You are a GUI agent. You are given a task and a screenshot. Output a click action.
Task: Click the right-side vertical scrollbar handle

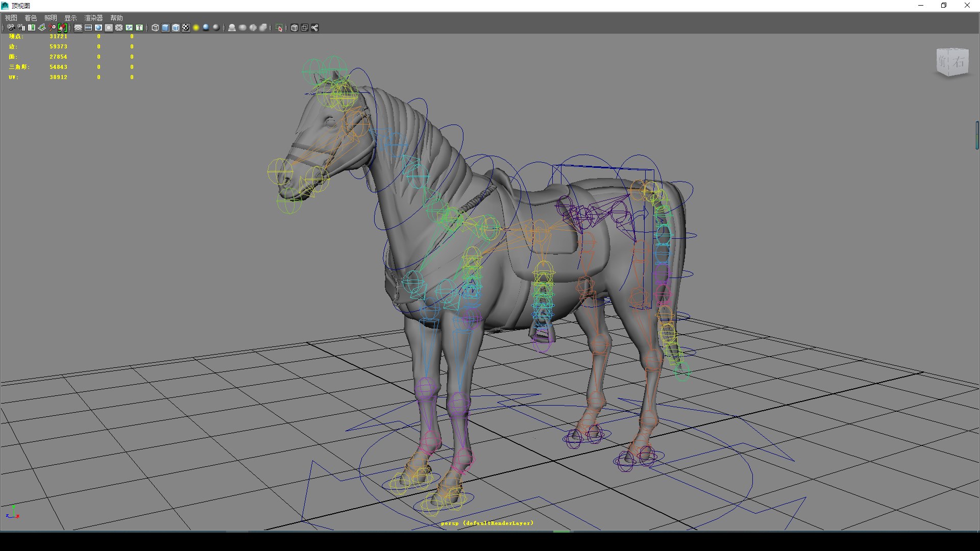977,135
